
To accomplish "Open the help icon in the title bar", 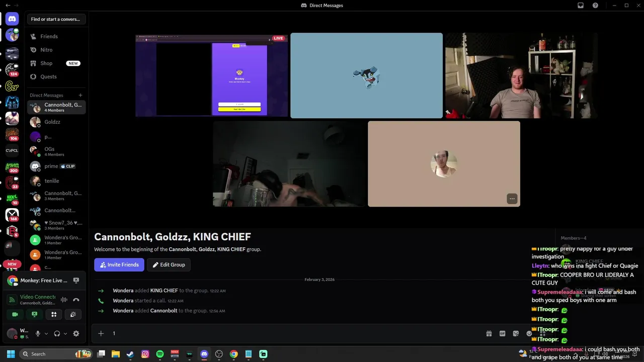I will pos(595,6).
